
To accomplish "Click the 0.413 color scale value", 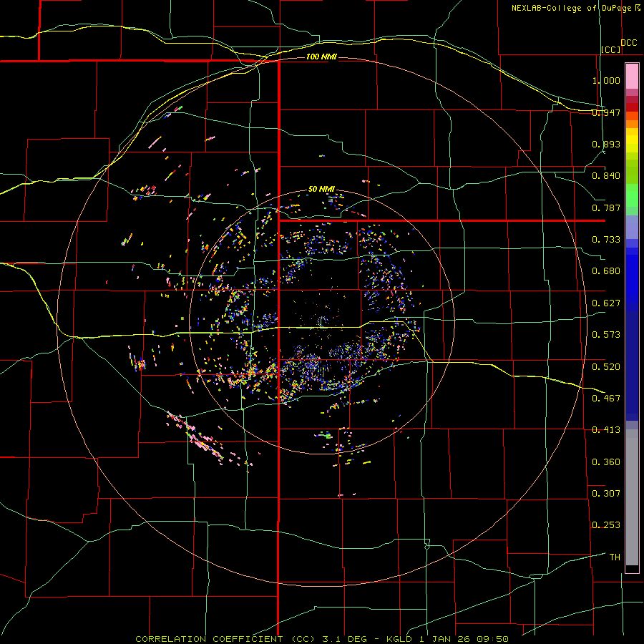I will coord(606,430).
